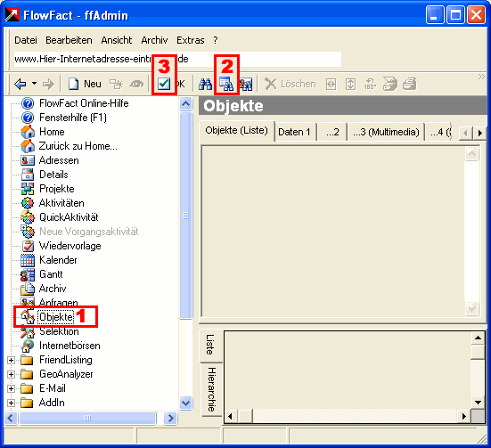Click the Kalender icon in tree
The height and width of the screenshot is (448, 491).
28,260
